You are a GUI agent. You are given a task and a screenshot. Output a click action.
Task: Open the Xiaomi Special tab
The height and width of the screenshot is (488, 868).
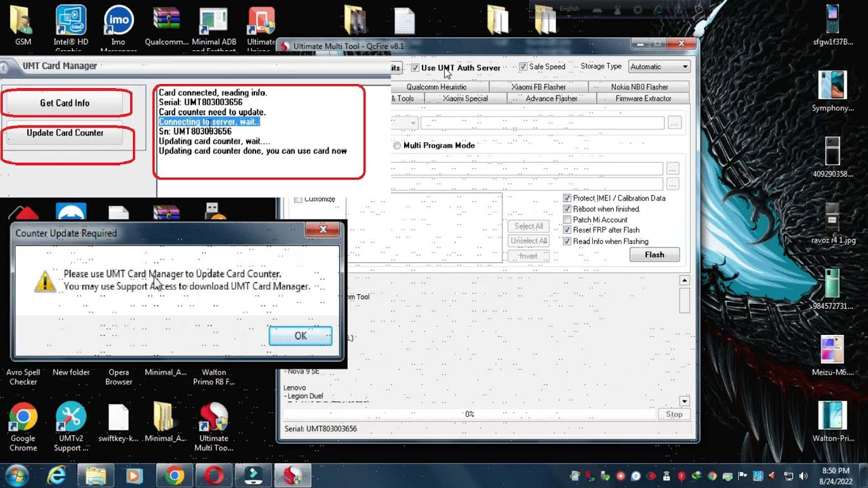pos(465,98)
